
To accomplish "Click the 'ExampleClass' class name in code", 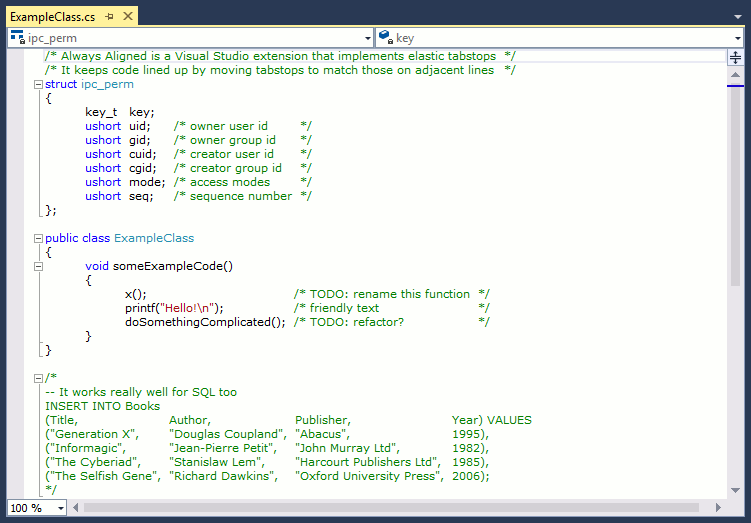I will (154, 238).
